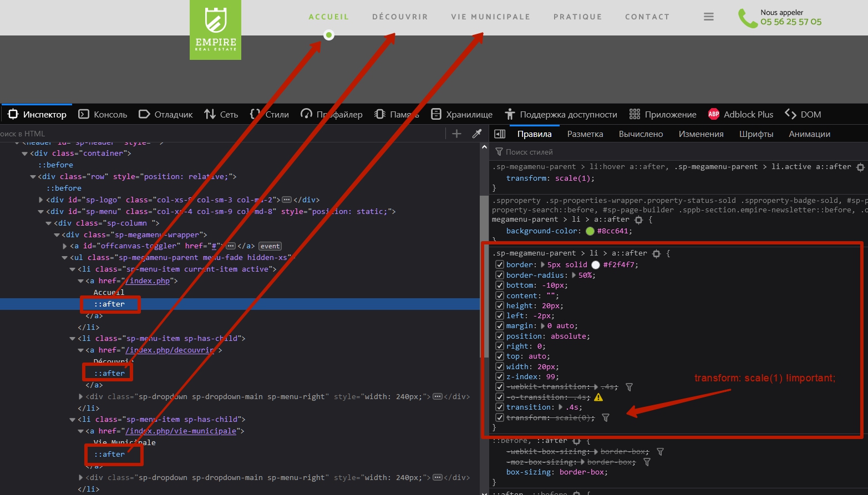The height and width of the screenshot is (495, 868).
Task: Click the DÉCOUVRIR navigation link
Action: [400, 17]
